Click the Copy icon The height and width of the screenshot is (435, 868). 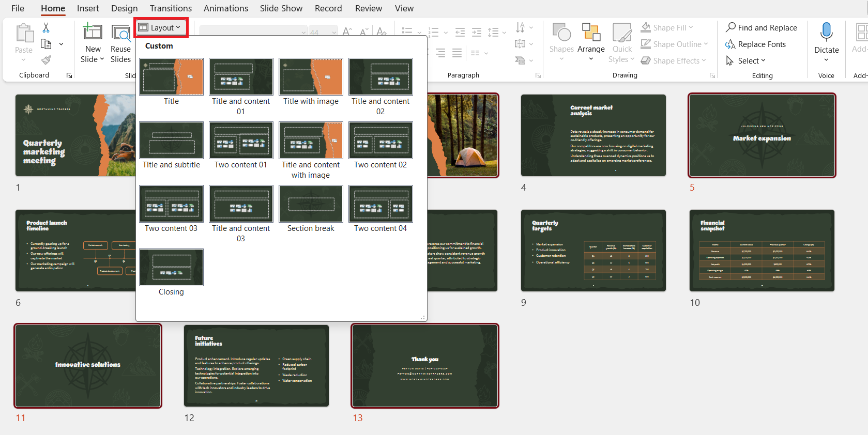tap(46, 44)
